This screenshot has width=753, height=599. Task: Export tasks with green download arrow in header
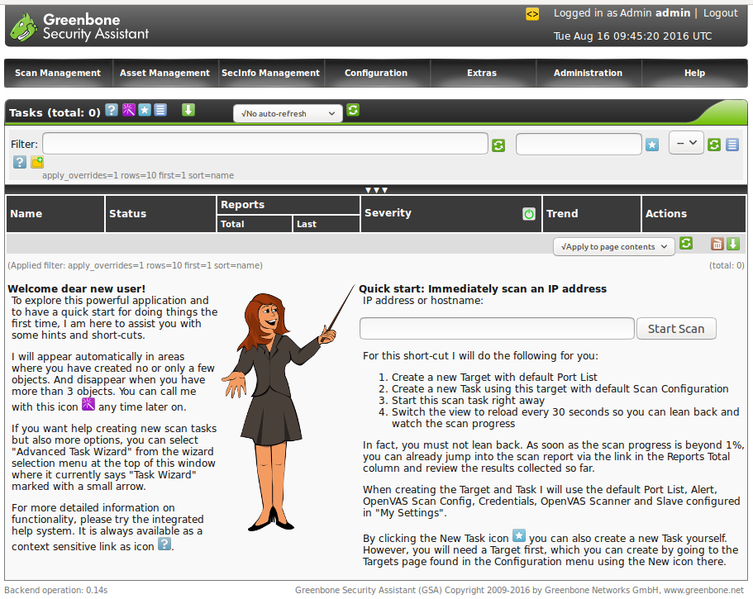(x=188, y=110)
